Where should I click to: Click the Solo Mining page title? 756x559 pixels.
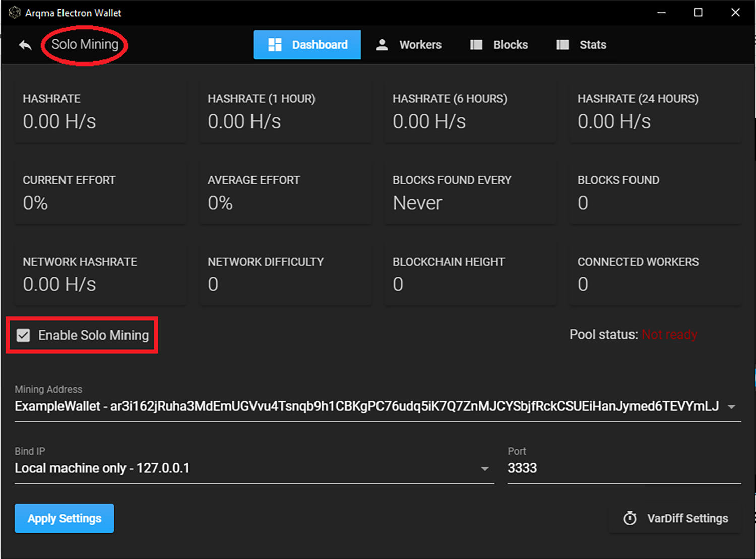(85, 44)
